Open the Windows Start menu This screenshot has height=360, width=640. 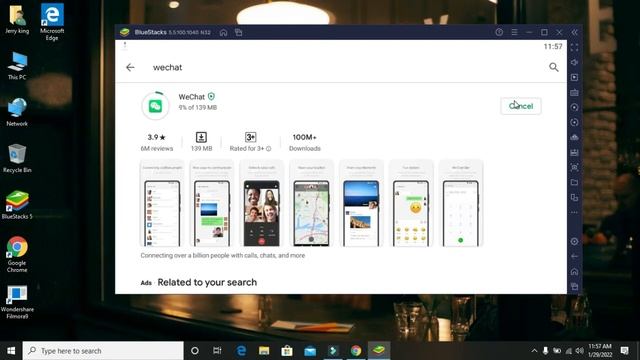[x=11, y=351]
